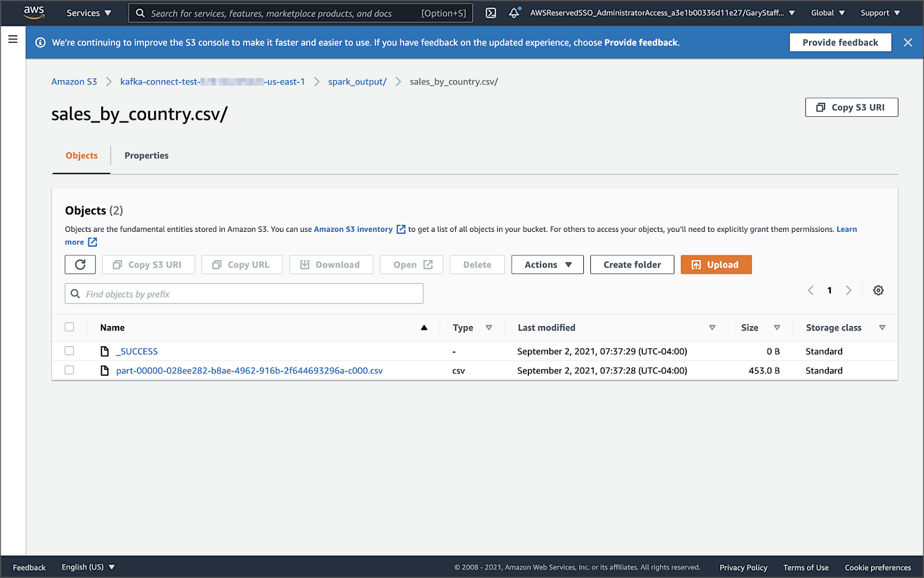Sort by Name using the ascending arrow

pos(424,328)
